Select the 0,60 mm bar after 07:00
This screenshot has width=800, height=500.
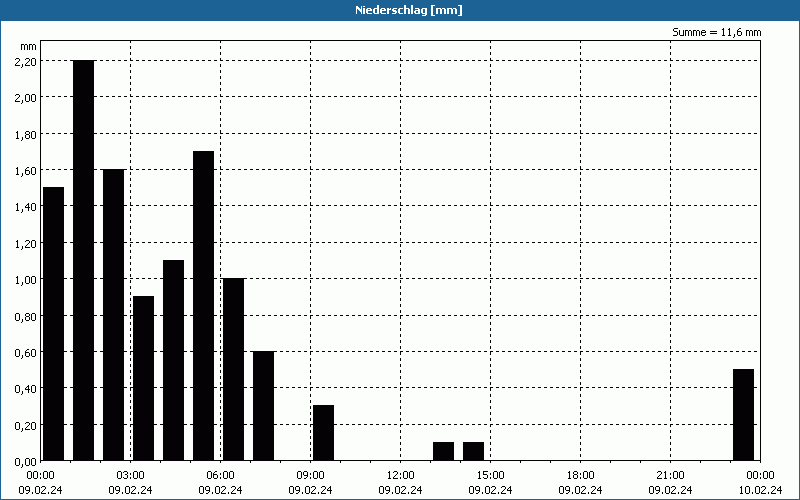263,406
